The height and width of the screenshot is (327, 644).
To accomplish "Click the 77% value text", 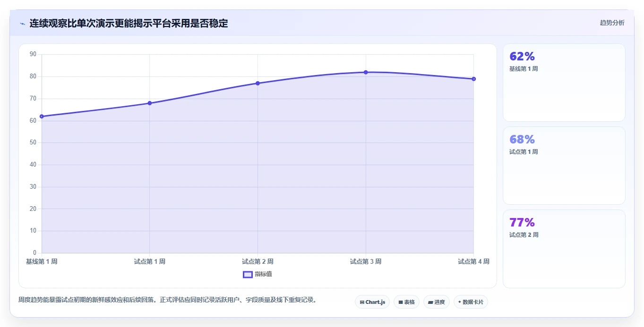I will pyautogui.click(x=522, y=222).
